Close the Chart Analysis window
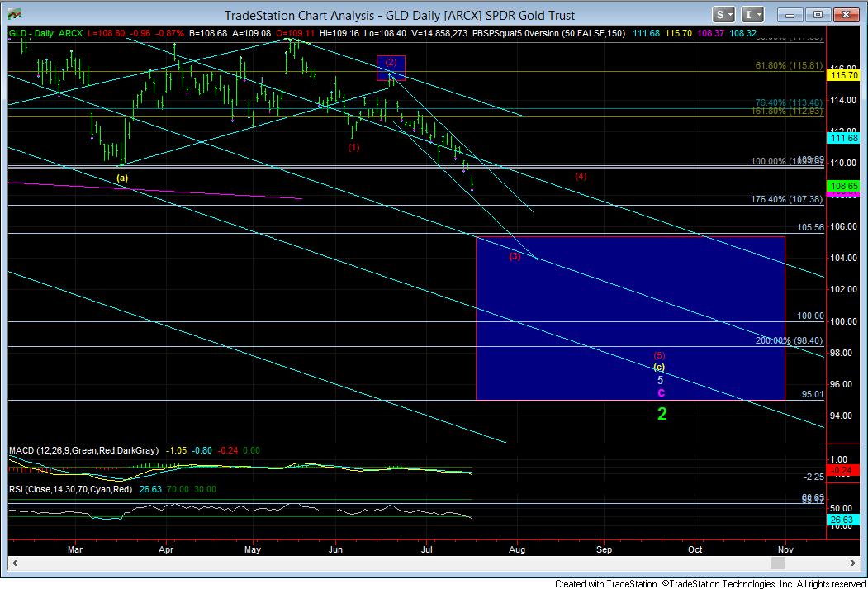Screen dimensions: 868x589 point(846,14)
